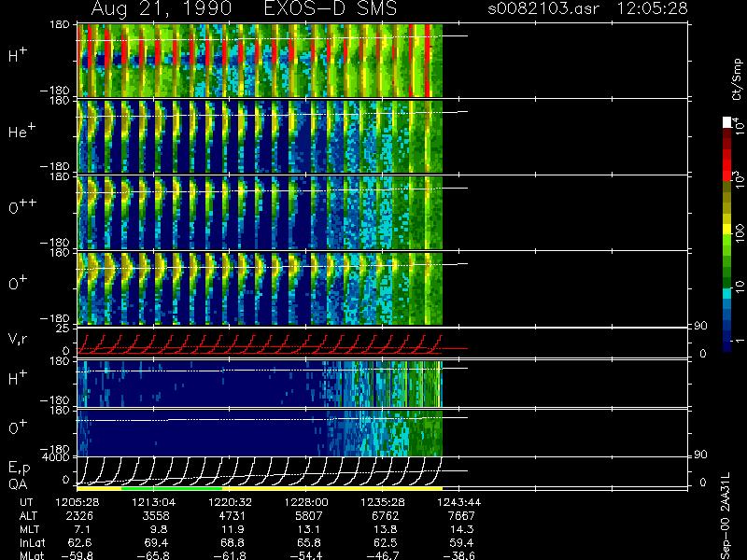The image size is (747, 560).
Task: Click the date title "Aug 21, 1990"
Action: 162,8
